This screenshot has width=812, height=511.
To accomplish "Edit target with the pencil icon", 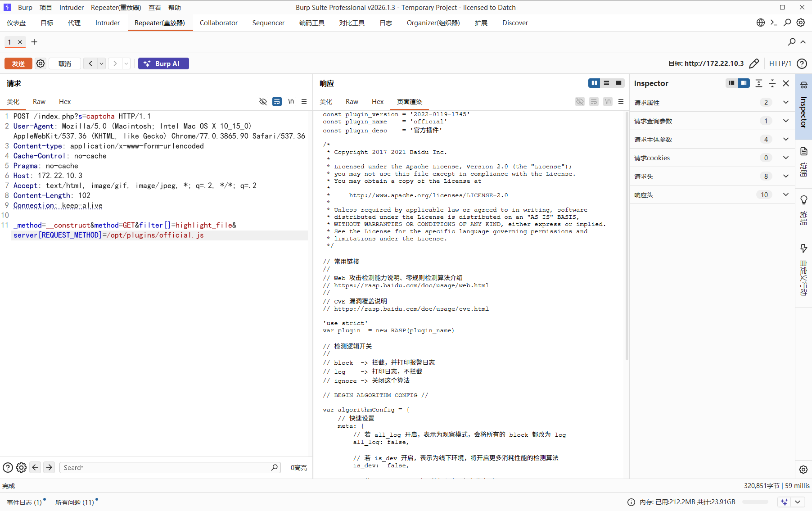I will [754, 63].
